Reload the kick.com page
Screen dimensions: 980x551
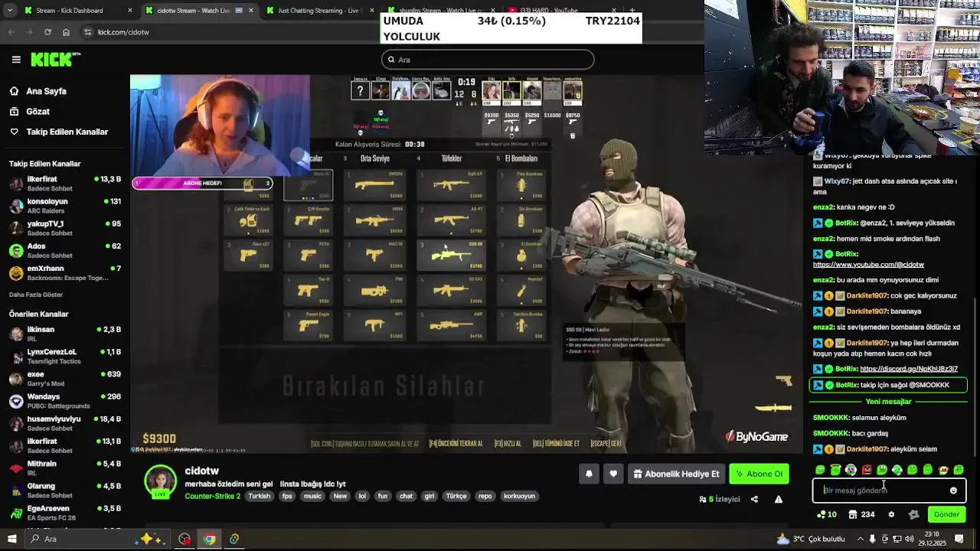(47, 32)
